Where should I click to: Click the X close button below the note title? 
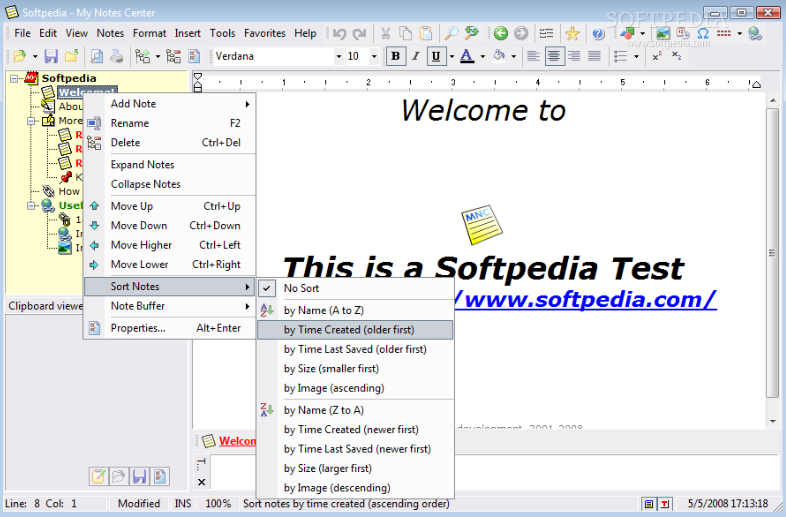click(x=201, y=482)
